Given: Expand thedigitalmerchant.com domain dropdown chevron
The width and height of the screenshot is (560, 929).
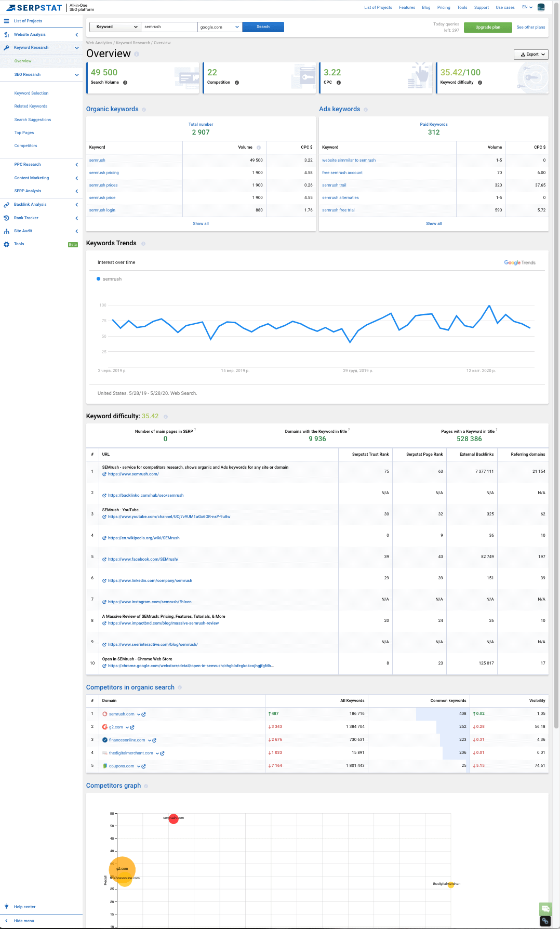Looking at the screenshot, I should (x=157, y=753).
